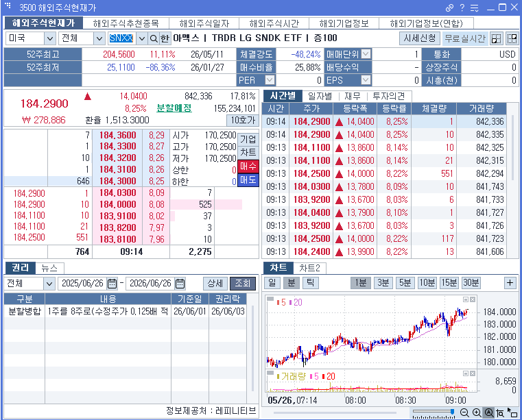This screenshot has height=420, width=522.
Task: Click the plus button in chart toolbar
Action: (x=510, y=283)
